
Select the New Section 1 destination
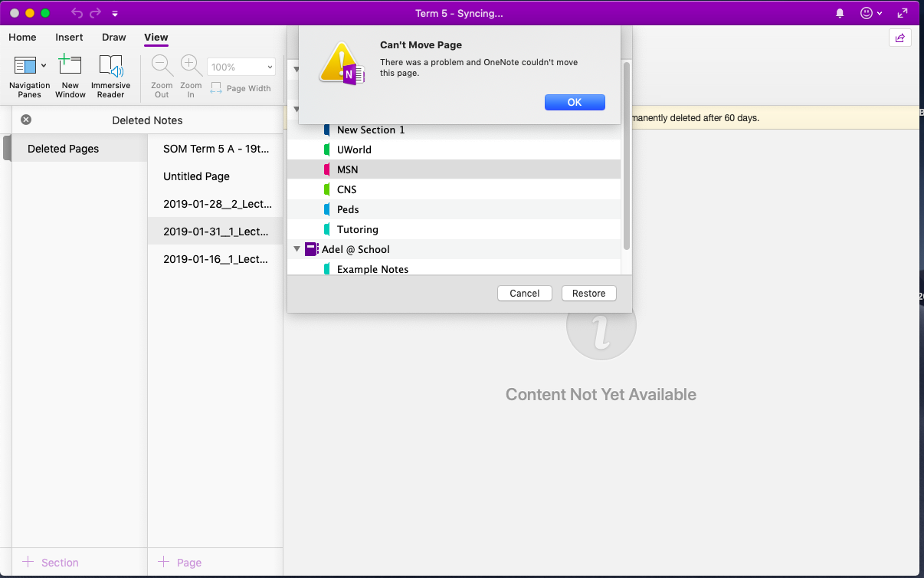coord(454,130)
